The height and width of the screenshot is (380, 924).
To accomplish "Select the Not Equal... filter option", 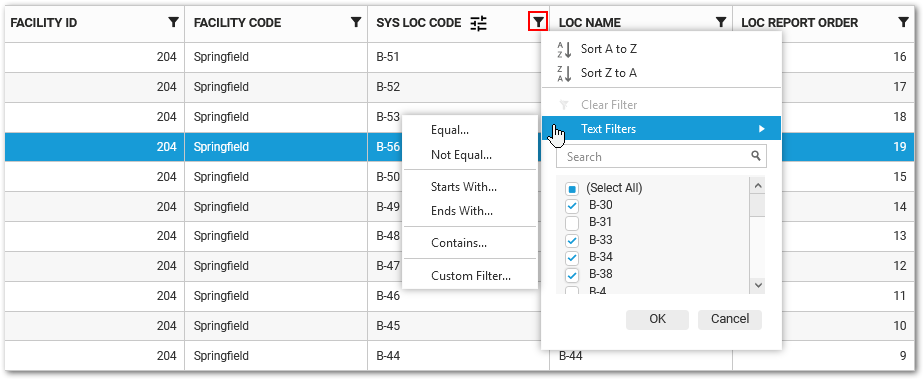I will pos(470,156).
